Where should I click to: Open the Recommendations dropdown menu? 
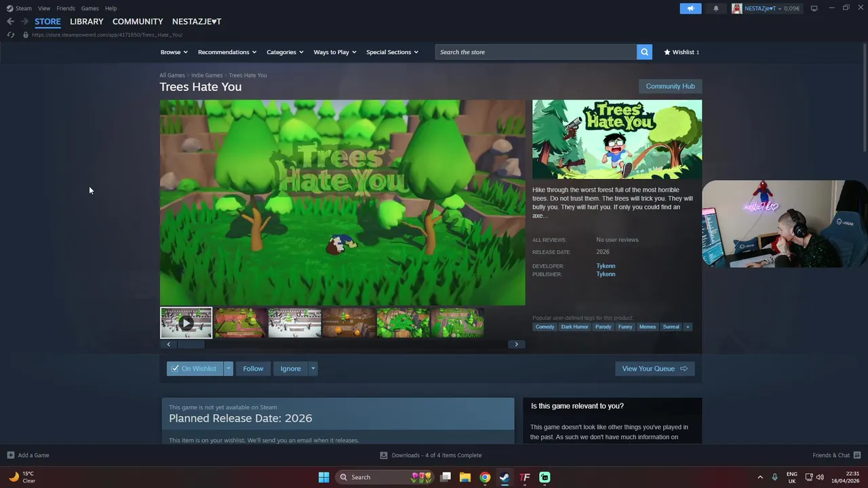[227, 52]
